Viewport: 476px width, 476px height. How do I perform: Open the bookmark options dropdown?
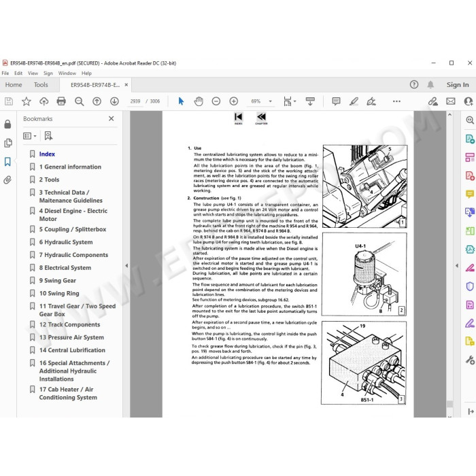coord(30,136)
